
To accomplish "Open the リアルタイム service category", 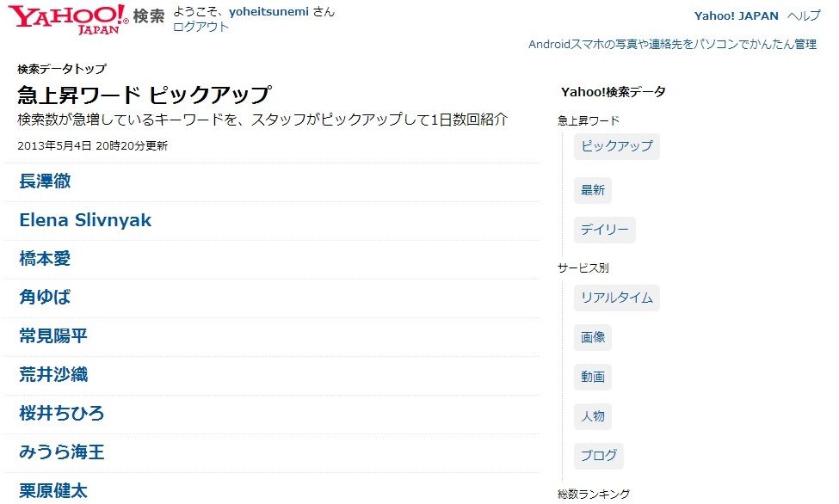I will pyautogui.click(x=616, y=298).
